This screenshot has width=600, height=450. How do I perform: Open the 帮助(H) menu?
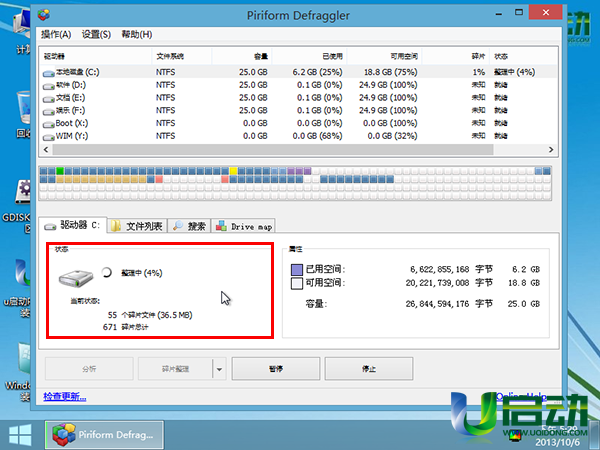pyautogui.click(x=137, y=34)
